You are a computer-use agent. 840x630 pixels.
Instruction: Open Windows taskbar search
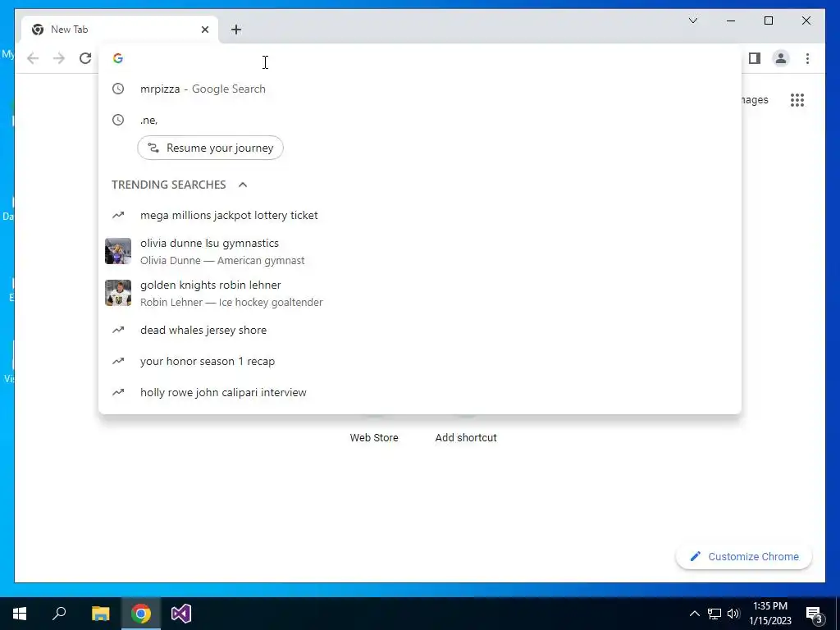point(59,614)
